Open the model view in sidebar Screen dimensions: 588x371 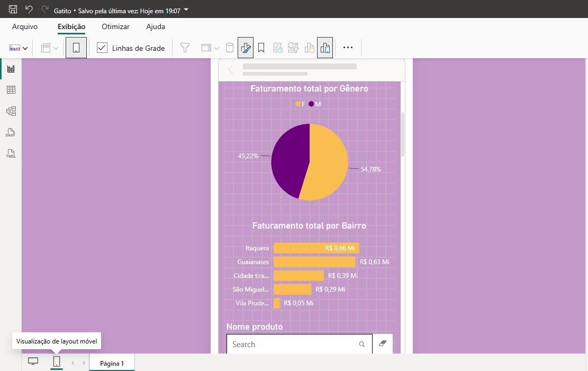(x=11, y=111)
